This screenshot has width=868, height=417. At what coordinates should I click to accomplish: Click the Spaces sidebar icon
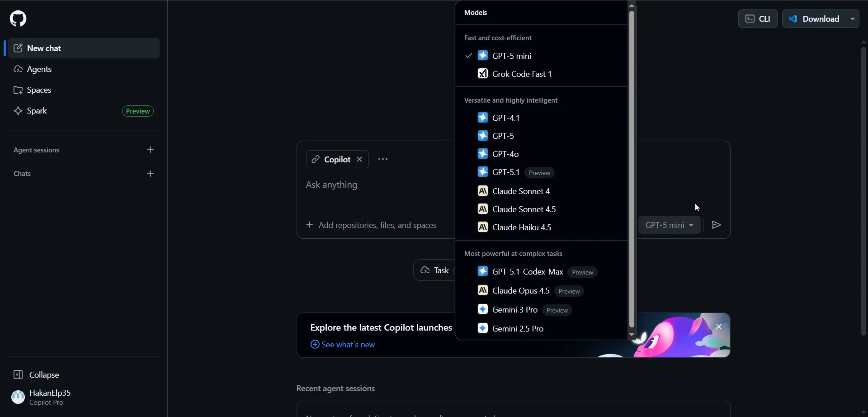[18, 90]
